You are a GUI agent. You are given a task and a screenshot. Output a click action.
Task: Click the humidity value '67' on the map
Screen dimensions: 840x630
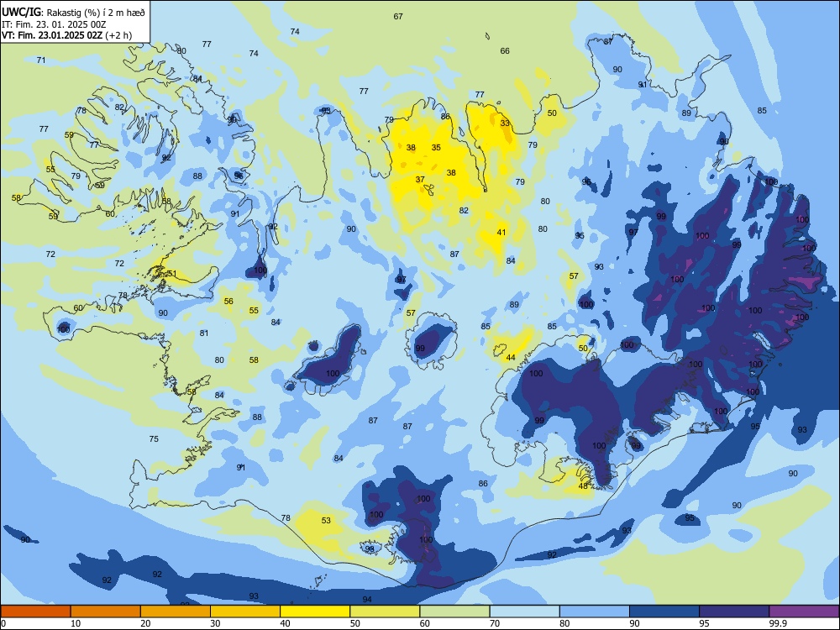[x=398, y=17]
